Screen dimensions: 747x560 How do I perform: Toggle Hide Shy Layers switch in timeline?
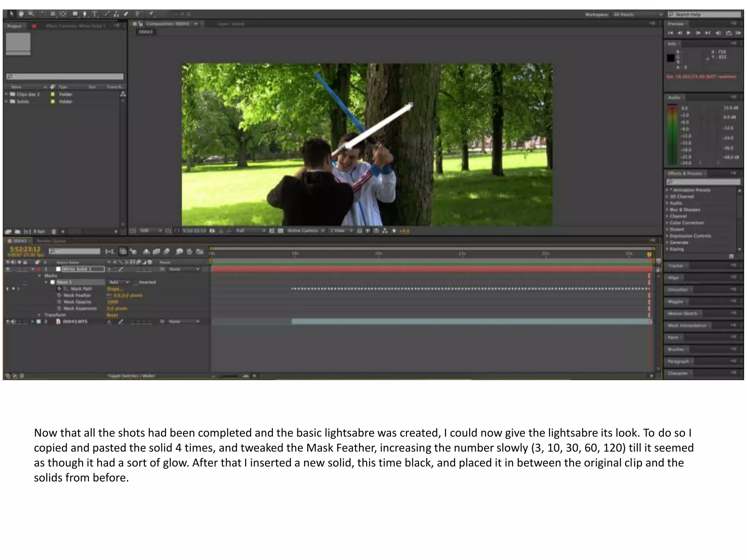coord(146,252)
